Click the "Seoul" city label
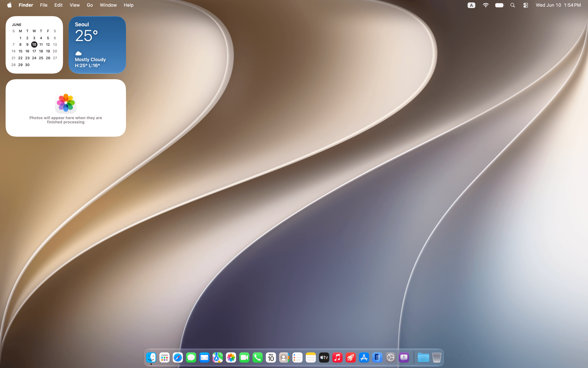The width and height of the screenshot is (588, 368). (x=82, y=24)
